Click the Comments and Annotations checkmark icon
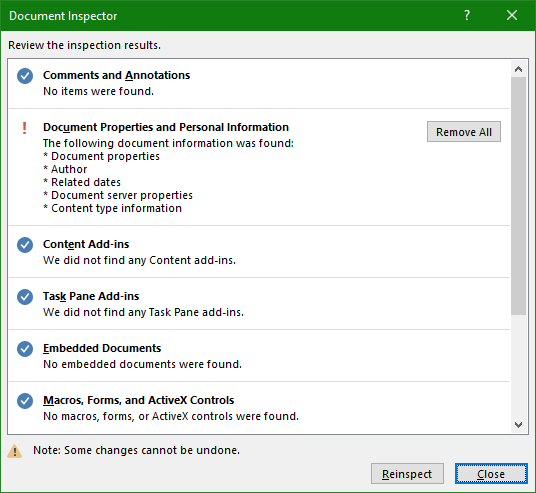This screenshot has height=493, width=536. click(25, 76)
